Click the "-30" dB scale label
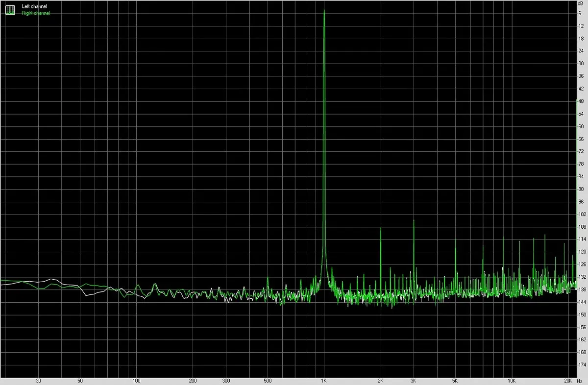This screenshot has height=385, width=588. click(581, 64)
